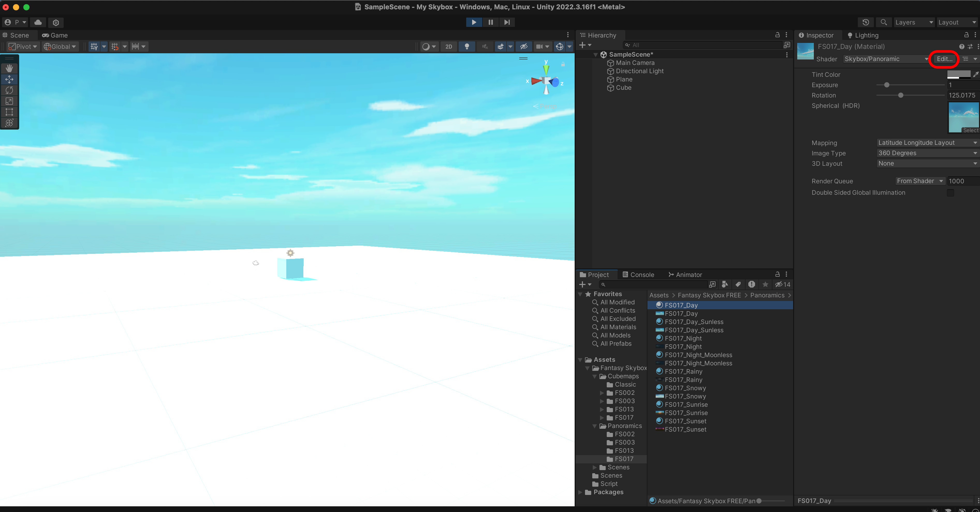
Task: Toggle scene lighting bulb
Action: [x=467, y=47]
